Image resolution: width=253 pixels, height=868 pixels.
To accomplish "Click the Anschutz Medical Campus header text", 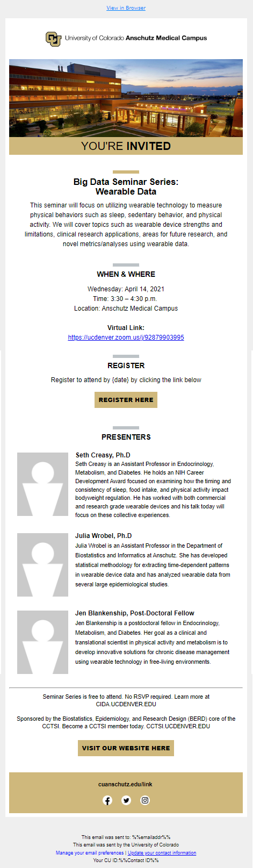I will coord(166,38).
